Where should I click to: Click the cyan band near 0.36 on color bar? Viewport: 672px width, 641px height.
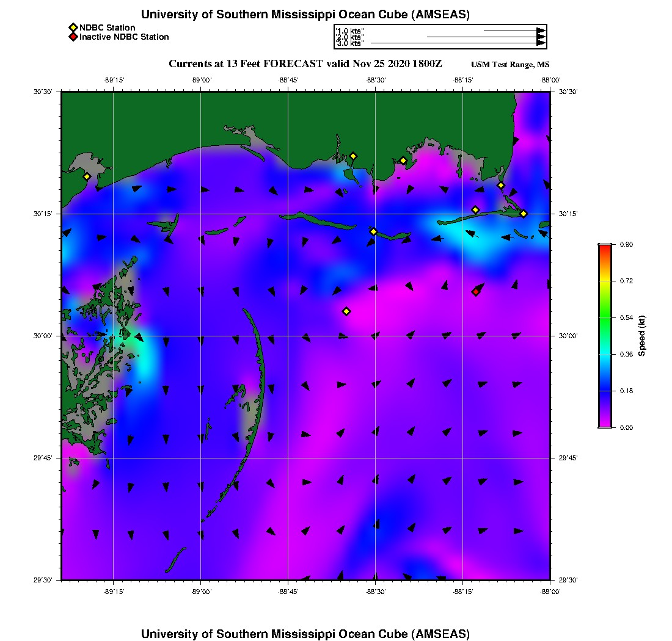click(604, 354)
